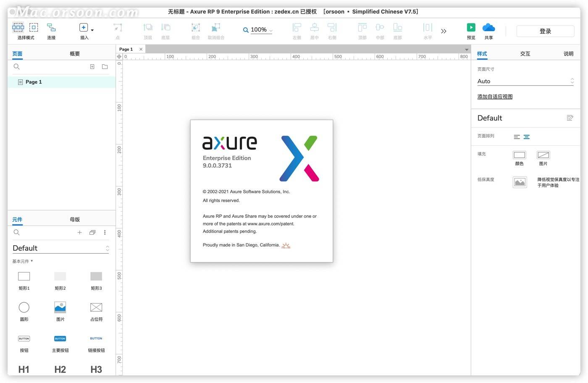Click Align Center (居中) icon

314,28
